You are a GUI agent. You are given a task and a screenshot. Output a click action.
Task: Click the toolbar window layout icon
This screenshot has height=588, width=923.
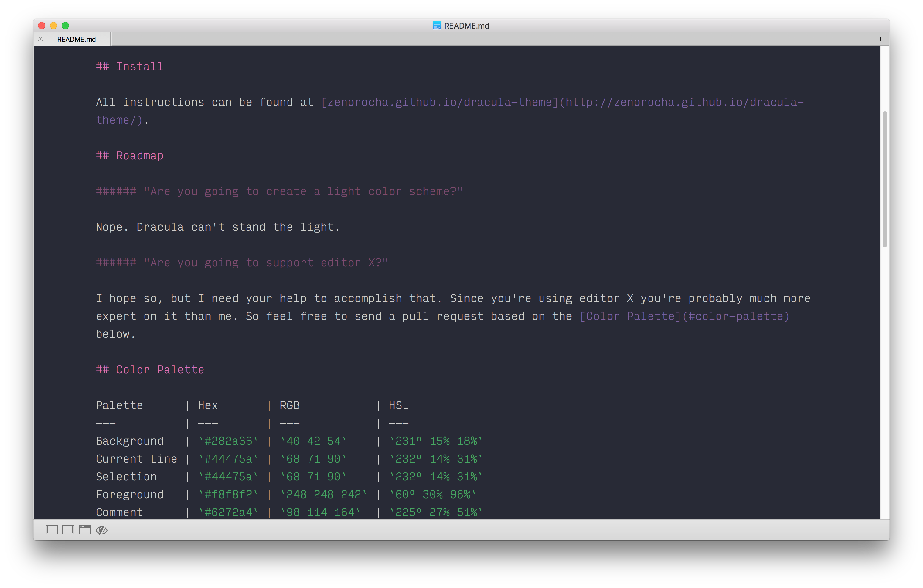coord(85,530)
